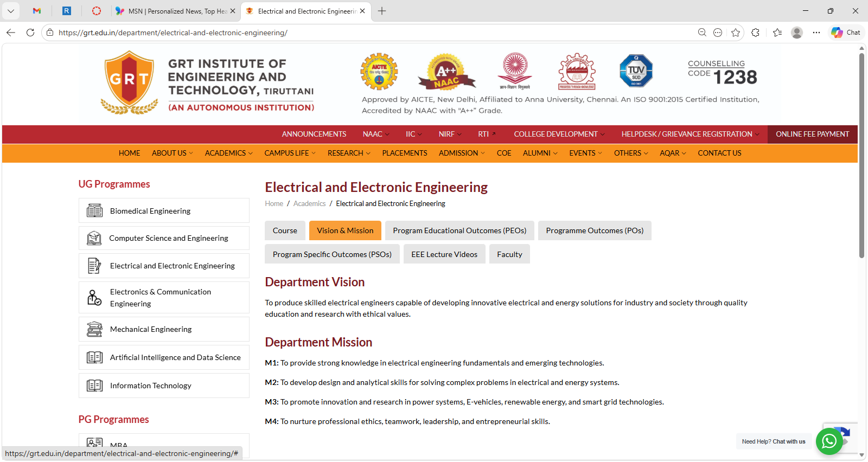Screen dimensions: 868x462
Task: Click the NAAC A++ badge
Action: pos(446,72)
